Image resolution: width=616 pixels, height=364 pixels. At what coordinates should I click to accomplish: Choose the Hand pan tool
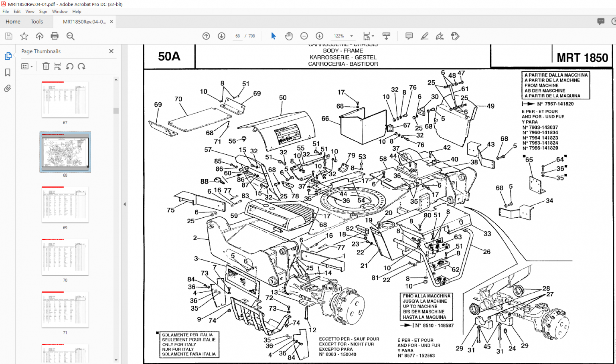289,36
